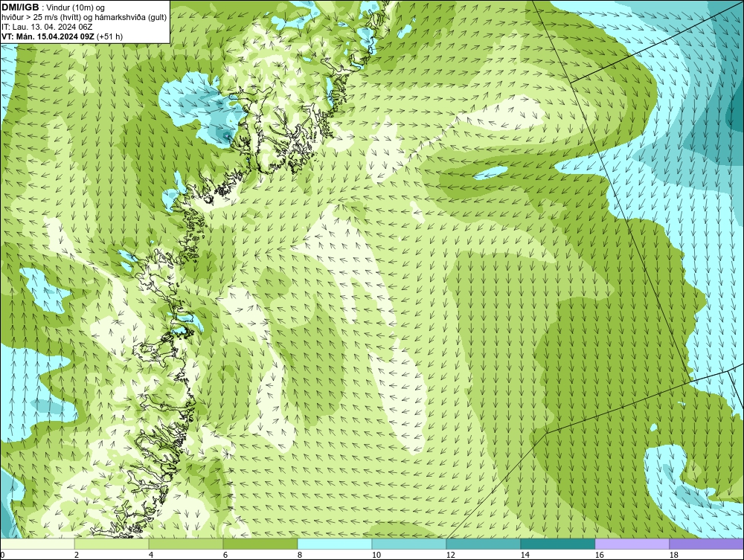Click the 0–2 m/s pale legend swatch
Screen dimensions: 744x560
37,544
